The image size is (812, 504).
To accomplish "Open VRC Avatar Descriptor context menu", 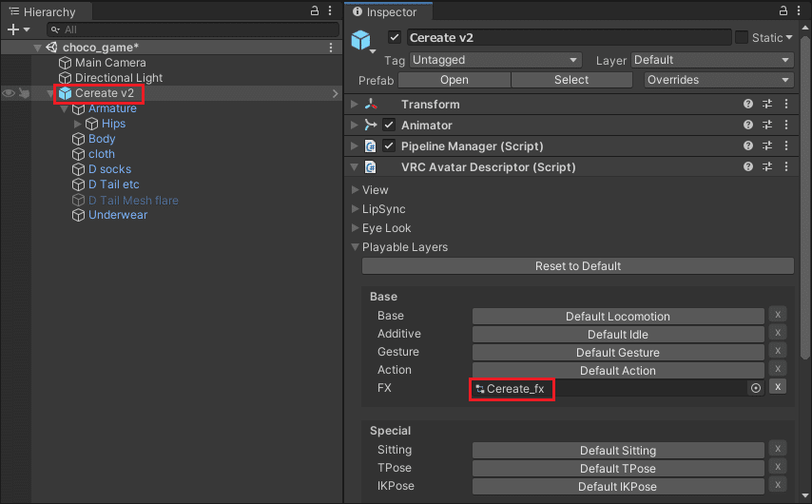I will [x=786, y=166].
